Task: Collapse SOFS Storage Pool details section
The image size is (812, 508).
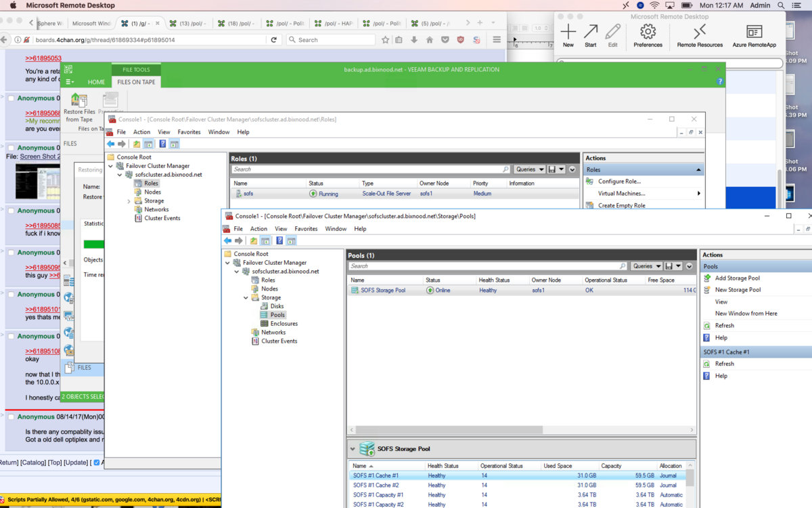Action: coord(353,448)
